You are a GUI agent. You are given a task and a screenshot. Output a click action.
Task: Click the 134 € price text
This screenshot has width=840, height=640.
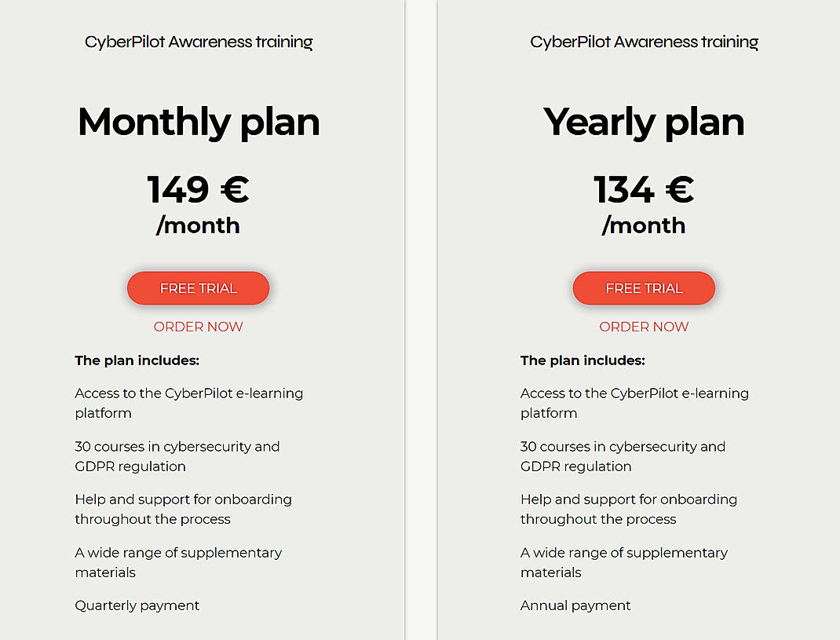644,189
